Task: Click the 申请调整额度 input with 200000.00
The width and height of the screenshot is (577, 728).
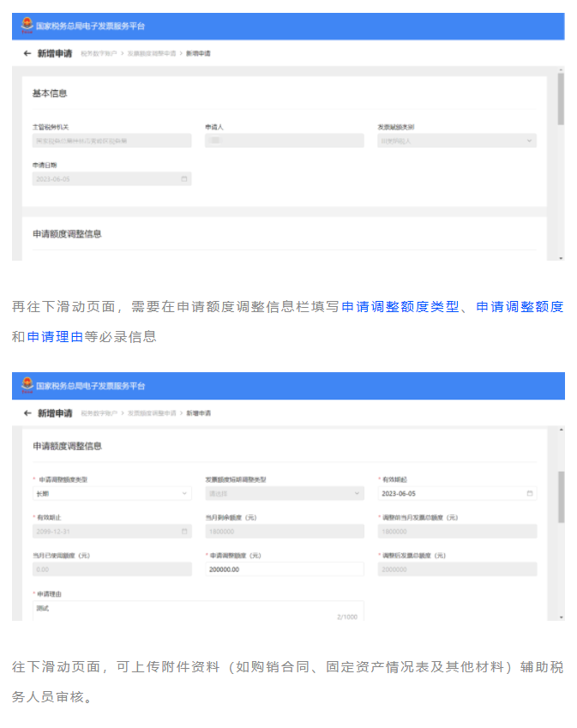Action: (284, 569)
